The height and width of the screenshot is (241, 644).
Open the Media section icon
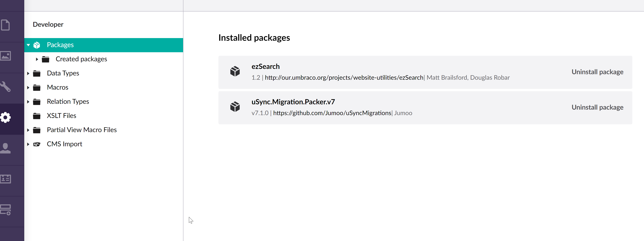point(5,56)
